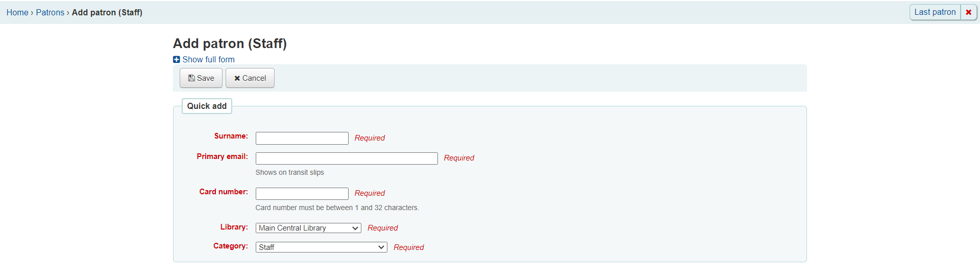Click into the Primary email field

[x=347, y=158]
